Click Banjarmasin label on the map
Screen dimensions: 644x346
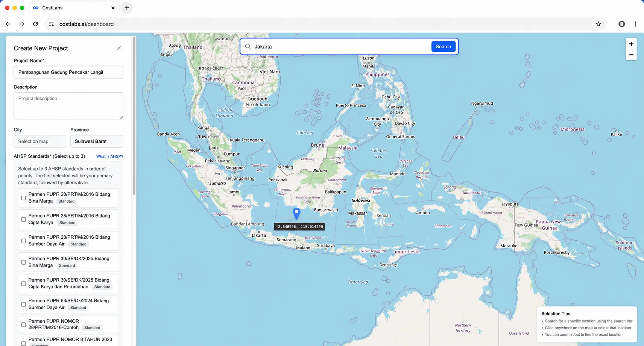(326, 210)
